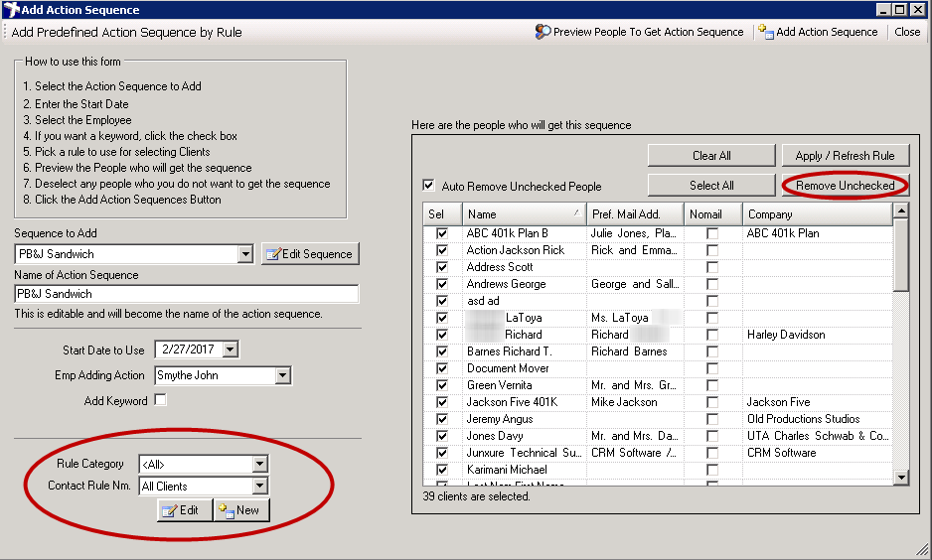This screenshot has height=560, width=932.
Task: Click the Edit Sequence button
Action: (310, 254)
